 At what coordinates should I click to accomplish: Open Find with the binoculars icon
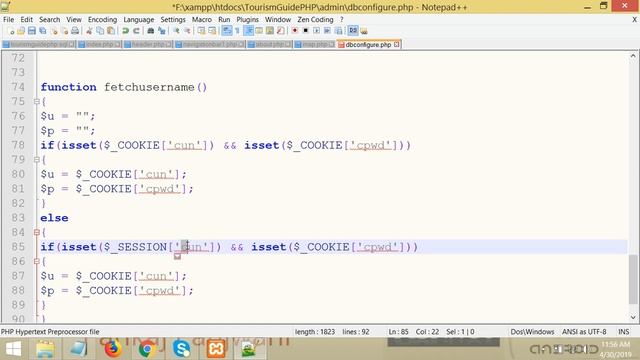[x=151, y=31]
